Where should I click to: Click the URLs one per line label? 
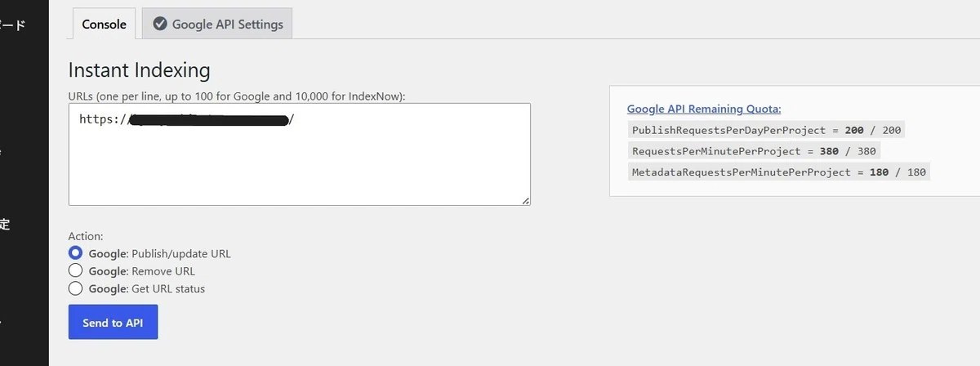237,96
